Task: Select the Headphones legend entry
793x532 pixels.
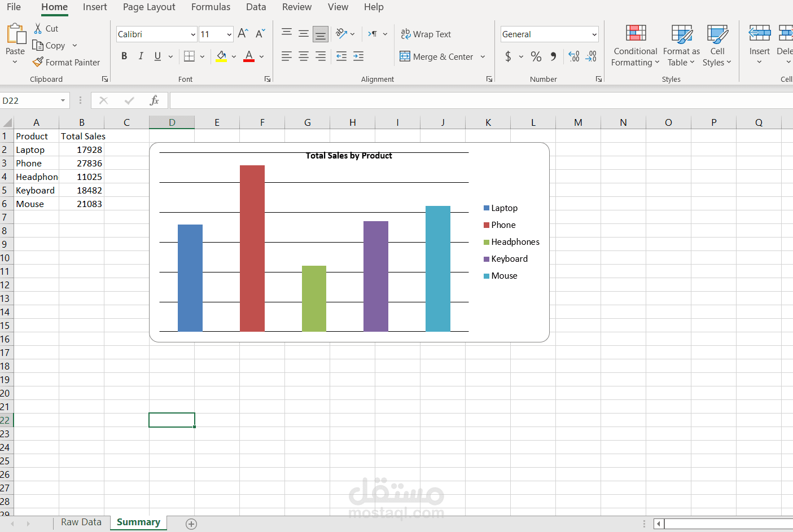Action: pyautogui.click(x=511, y=242)
